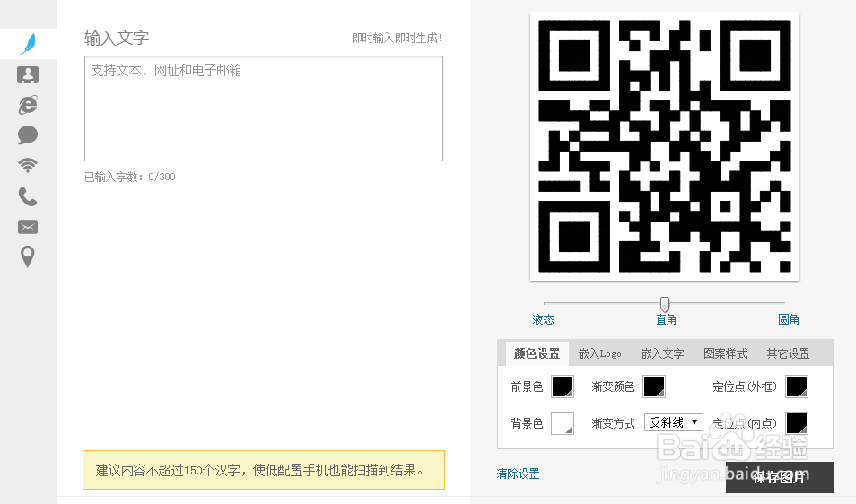The image size is (856, 504).
Task: Click the generated QR code image
Action: [664, 146]
